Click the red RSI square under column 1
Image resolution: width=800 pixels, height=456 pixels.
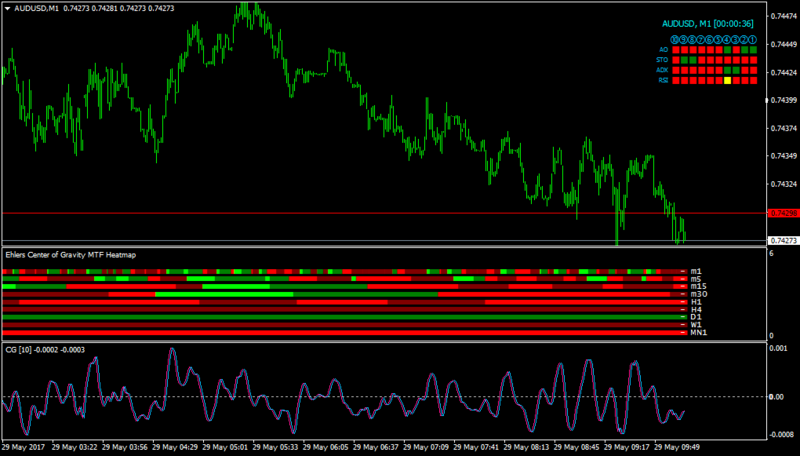(754, 81)
